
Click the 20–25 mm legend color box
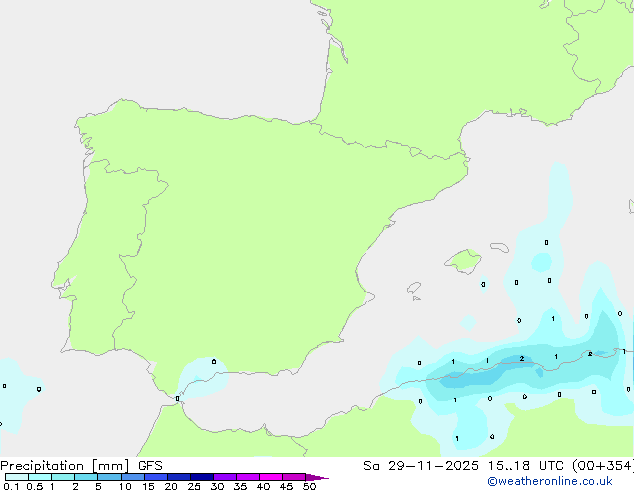(x=179, y=477)
